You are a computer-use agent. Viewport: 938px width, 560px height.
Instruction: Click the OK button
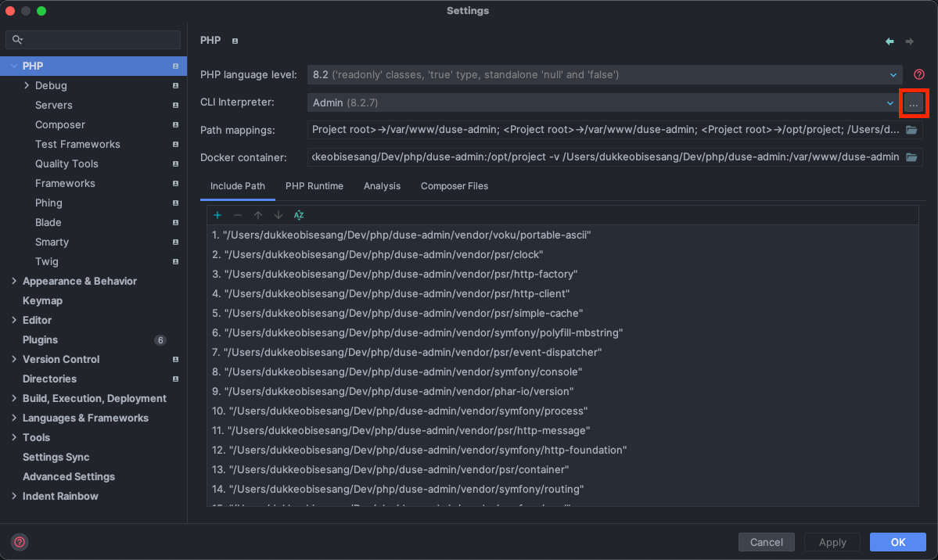[897, 542]
